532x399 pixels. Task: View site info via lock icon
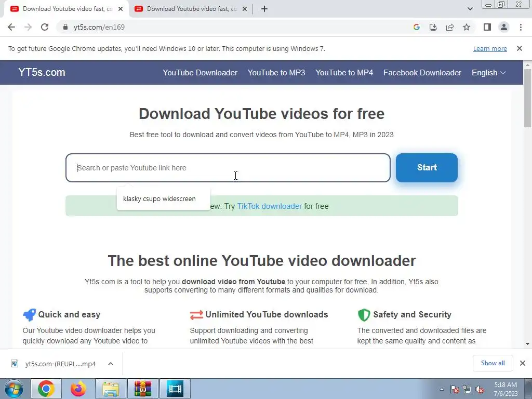coord(65,27)
